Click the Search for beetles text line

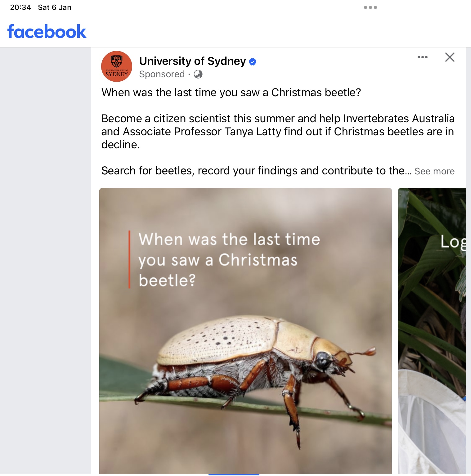(256, 171)
